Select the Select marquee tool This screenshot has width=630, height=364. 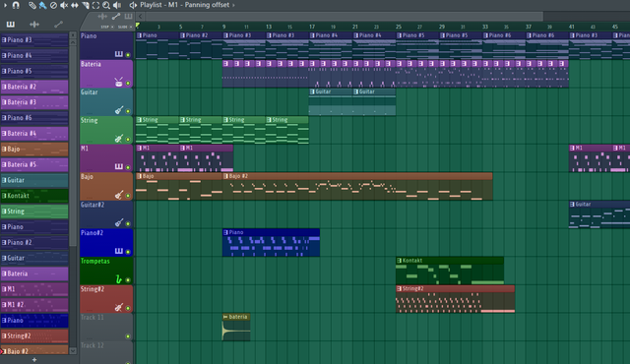(x=95, y=5)
